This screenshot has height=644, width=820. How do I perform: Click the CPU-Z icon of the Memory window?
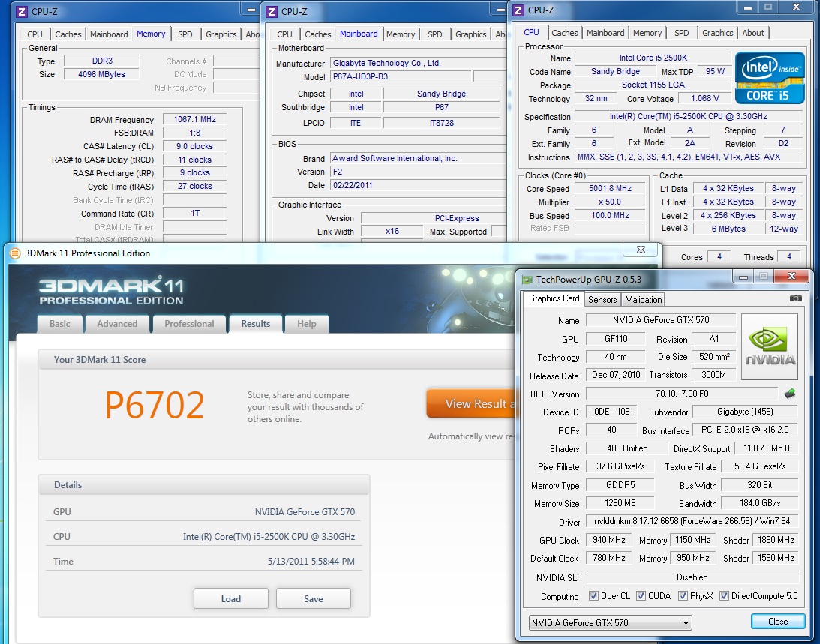point(22,11)
